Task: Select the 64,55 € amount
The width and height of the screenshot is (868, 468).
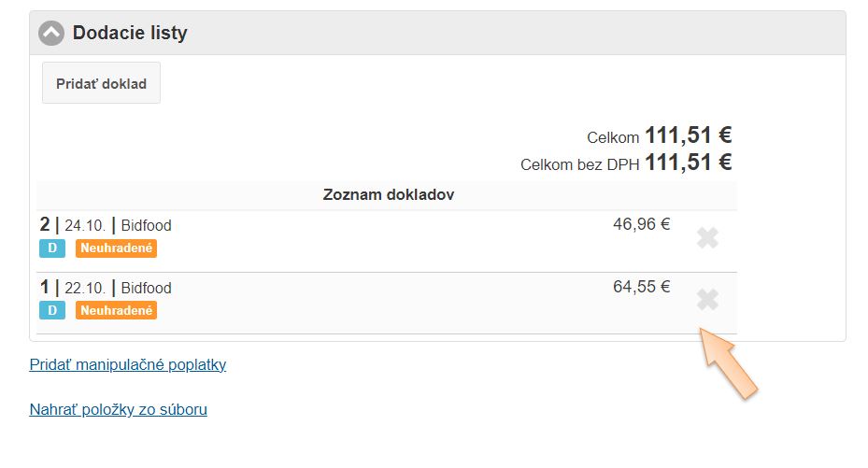Action: 641,287
